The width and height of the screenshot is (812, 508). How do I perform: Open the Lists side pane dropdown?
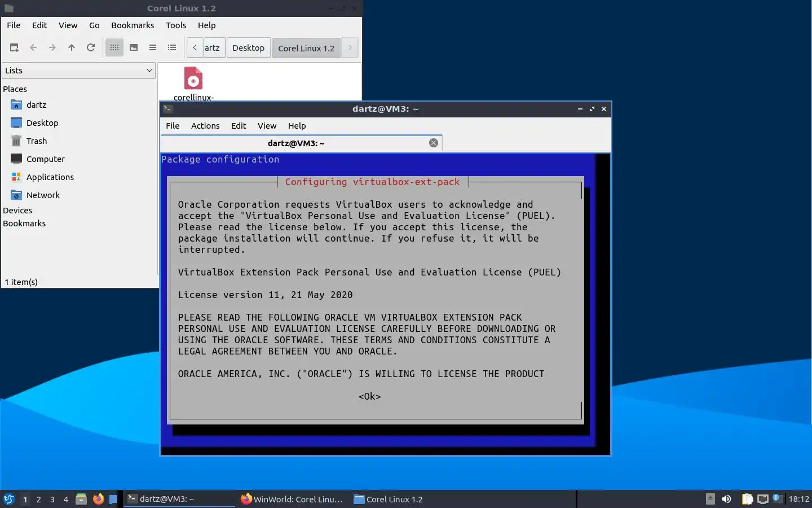click(78, 71)
